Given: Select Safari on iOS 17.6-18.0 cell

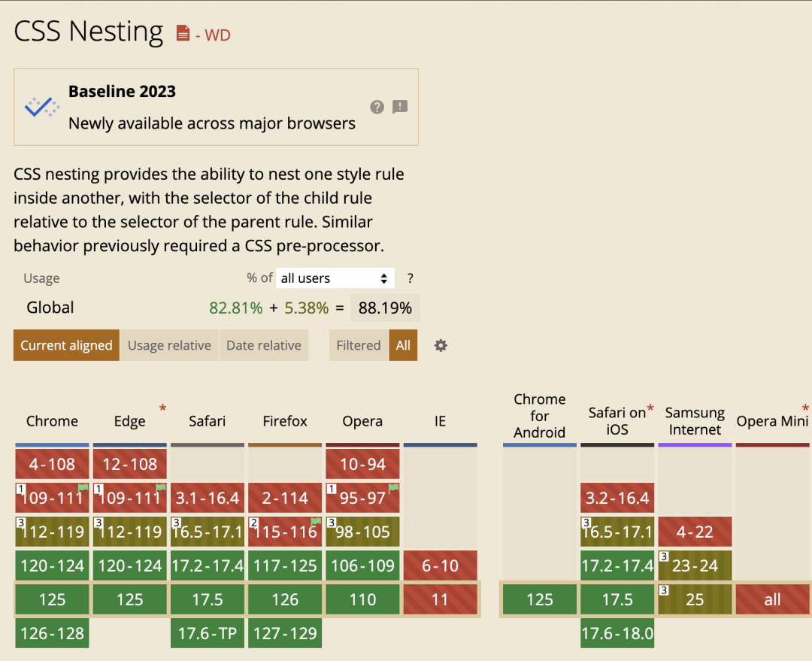Looking at the screenshot, I should (617, 633).
